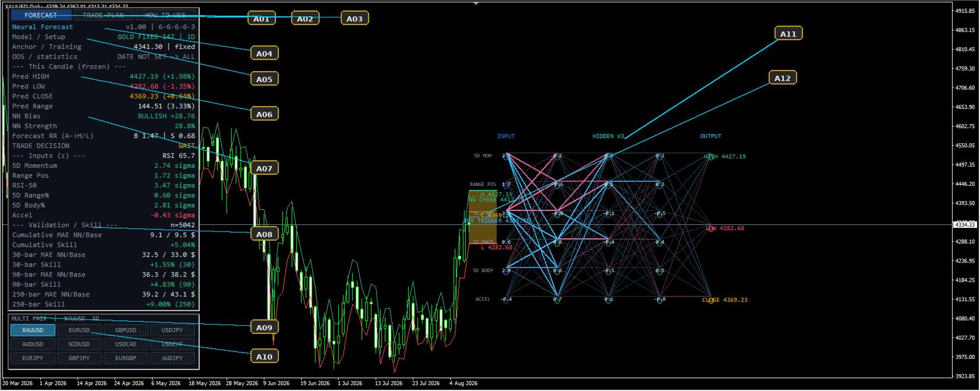This screenshot has width=980, height=391.
Task: Select the NZDUSD pair button
Action: [79, 344]
